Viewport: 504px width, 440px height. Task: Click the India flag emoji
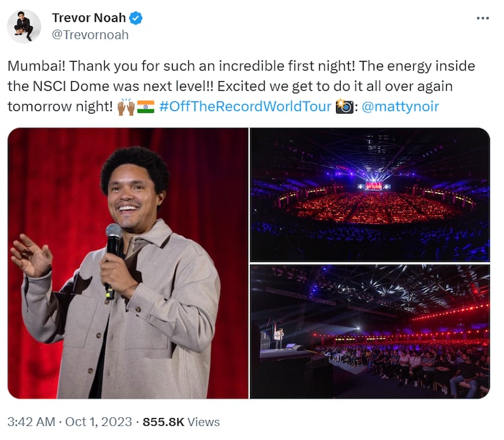146,107
